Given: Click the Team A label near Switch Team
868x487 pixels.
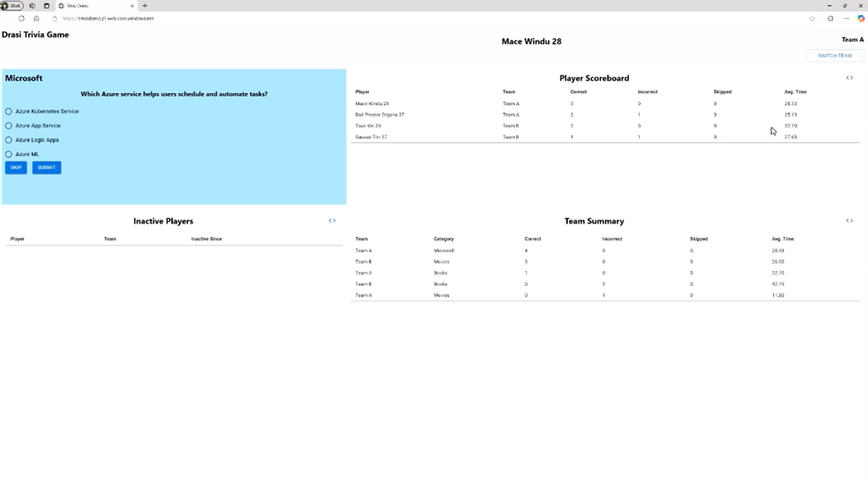Looking at the screenshot, I should pos(853,40).
